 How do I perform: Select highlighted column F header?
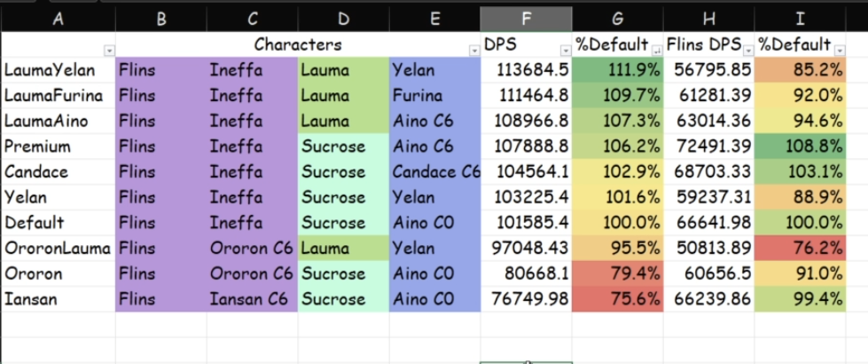527,20
